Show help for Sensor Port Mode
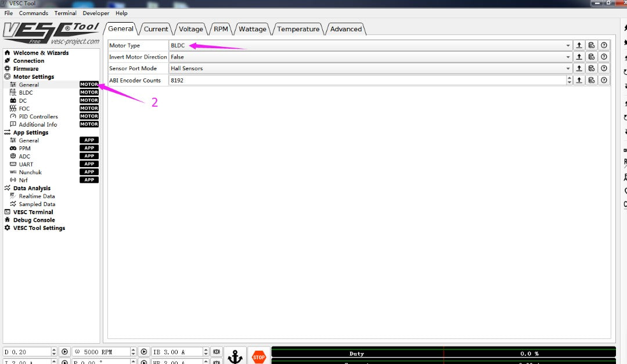The image size is (627, 364). [x=604, y=69]
